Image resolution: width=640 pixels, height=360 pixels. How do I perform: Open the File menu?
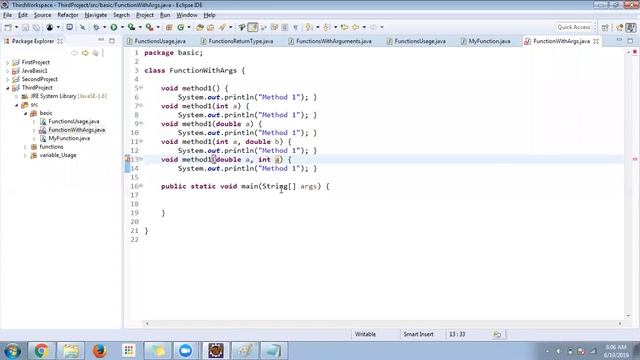(x=7, y=15)
